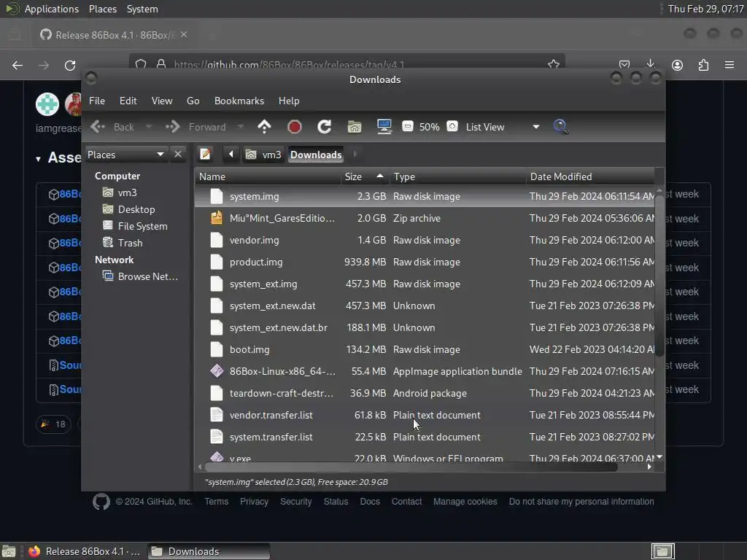Select the boot.img file
Screen dimensions: 747x560
pyautogui.click(x=425, y=349)
